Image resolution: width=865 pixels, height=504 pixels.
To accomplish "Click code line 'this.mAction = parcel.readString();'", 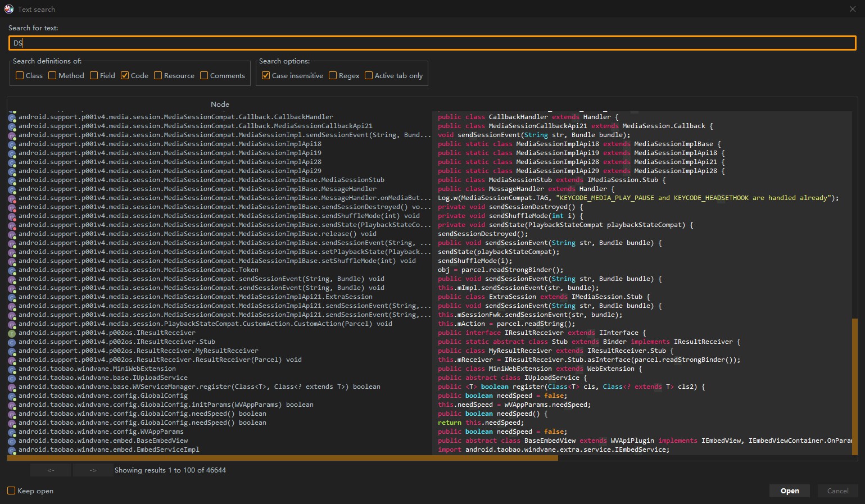I will (506, 324).
